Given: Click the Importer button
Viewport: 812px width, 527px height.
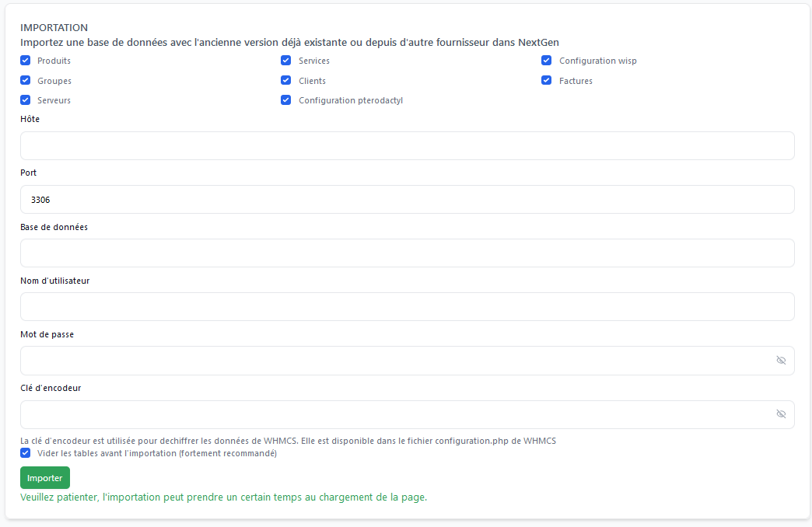Looking at the screenshot, I should click(45, 478).
